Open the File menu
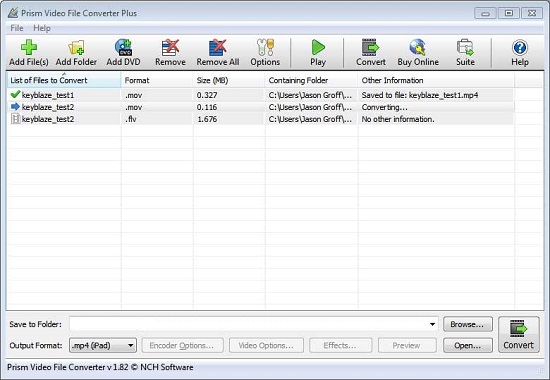550x380 pixels. 16,28
